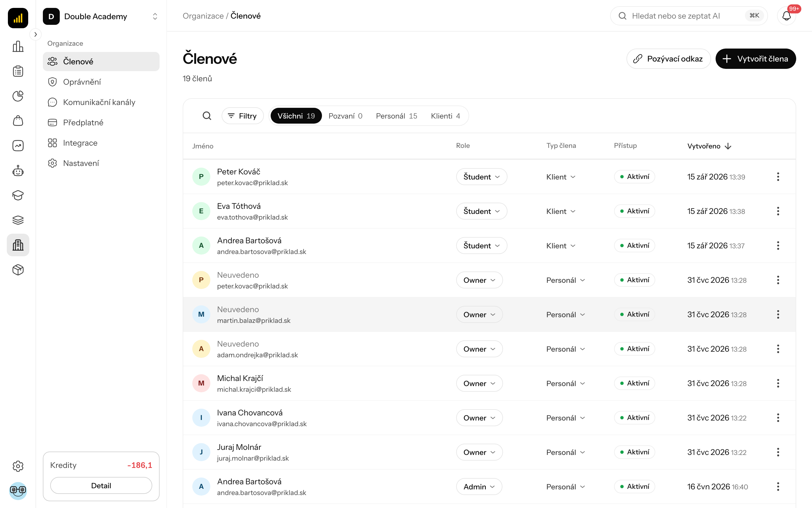The image size is (812, 508).
Task: Click the table search magnifier icon
Action: tap(207, 116)
